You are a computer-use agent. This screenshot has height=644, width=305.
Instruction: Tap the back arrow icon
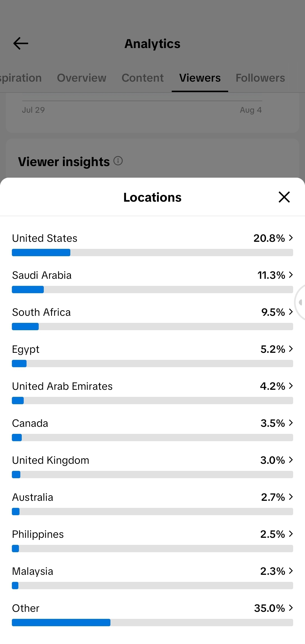tap(21, 43)
